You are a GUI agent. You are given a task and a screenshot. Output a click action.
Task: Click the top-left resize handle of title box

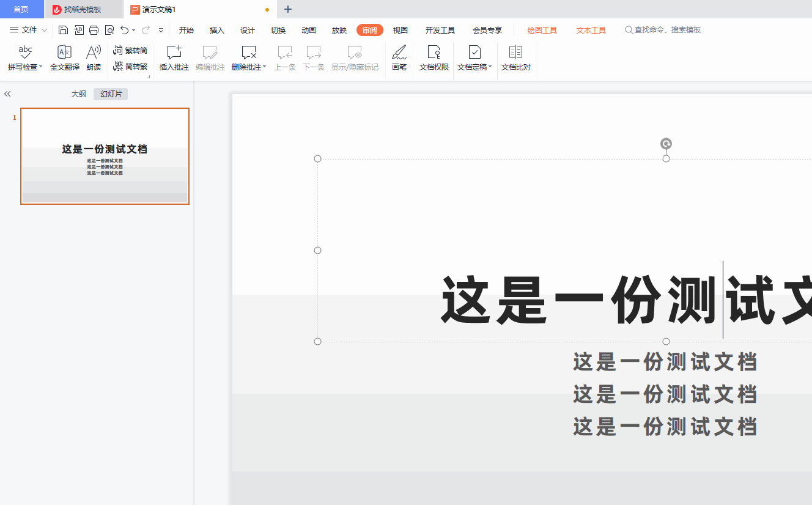317,159
